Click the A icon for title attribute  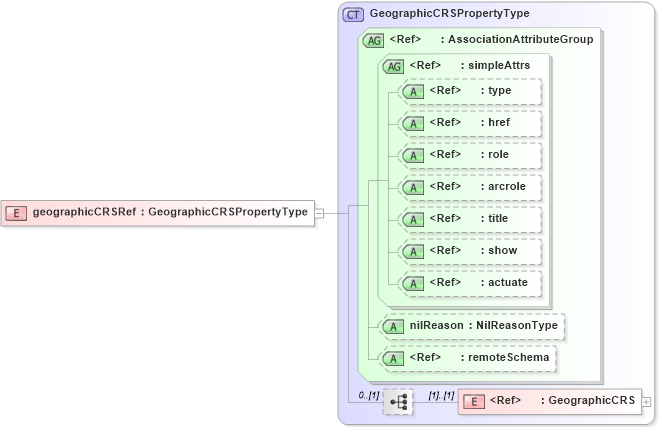413,220
